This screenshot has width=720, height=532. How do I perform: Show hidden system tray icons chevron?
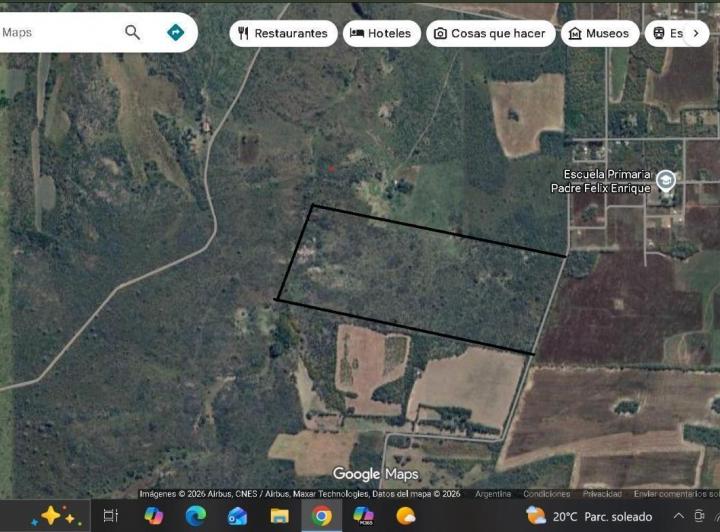click(x=678, y=516)
